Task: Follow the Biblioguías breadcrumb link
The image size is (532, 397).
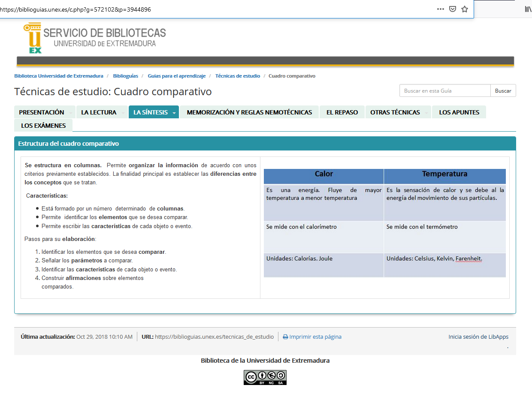Action: coord(125,75)
